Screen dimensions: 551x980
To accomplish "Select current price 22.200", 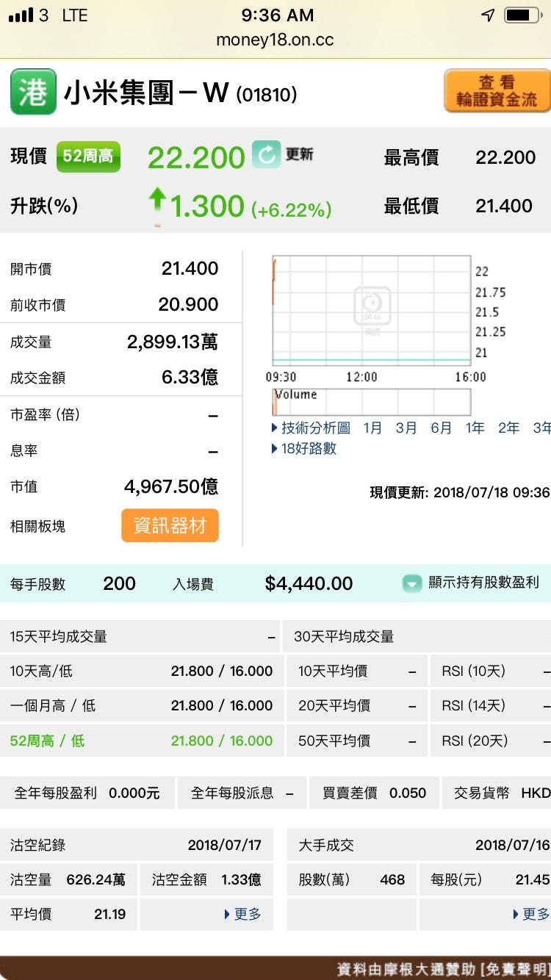I will [196, 157].
